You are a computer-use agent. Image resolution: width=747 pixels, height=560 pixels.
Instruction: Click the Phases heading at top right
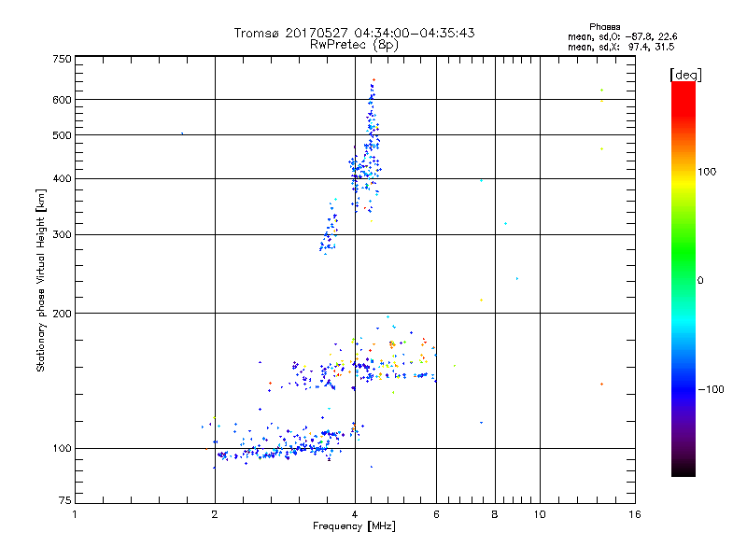[x=606, y=26]
